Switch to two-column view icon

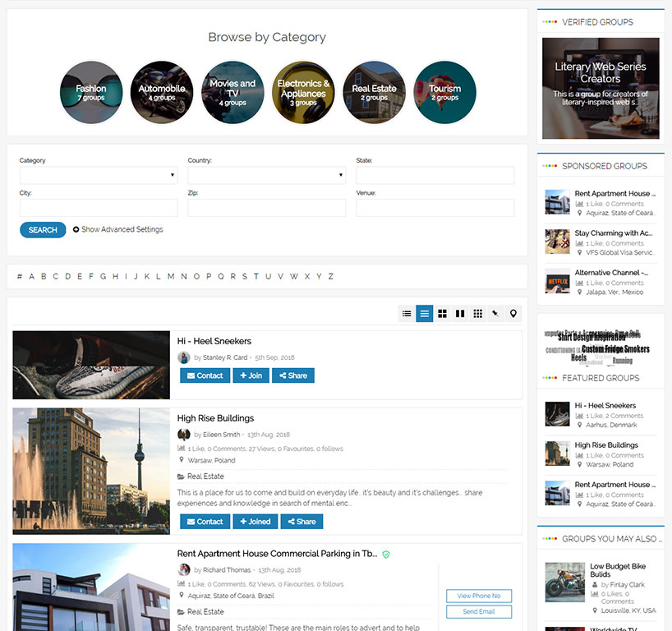(460, 314)
